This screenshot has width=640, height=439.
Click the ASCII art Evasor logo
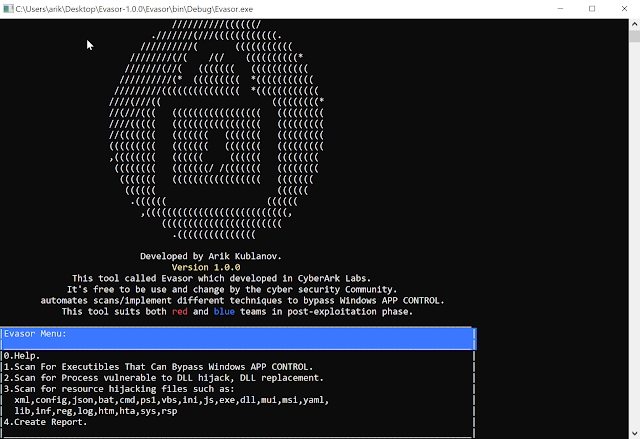coord(216,130)
